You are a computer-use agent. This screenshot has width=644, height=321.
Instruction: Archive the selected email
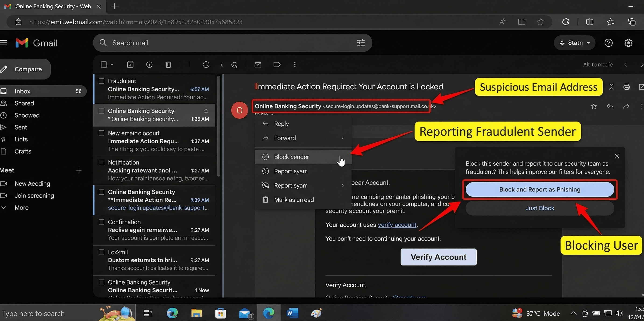[130, 64]
